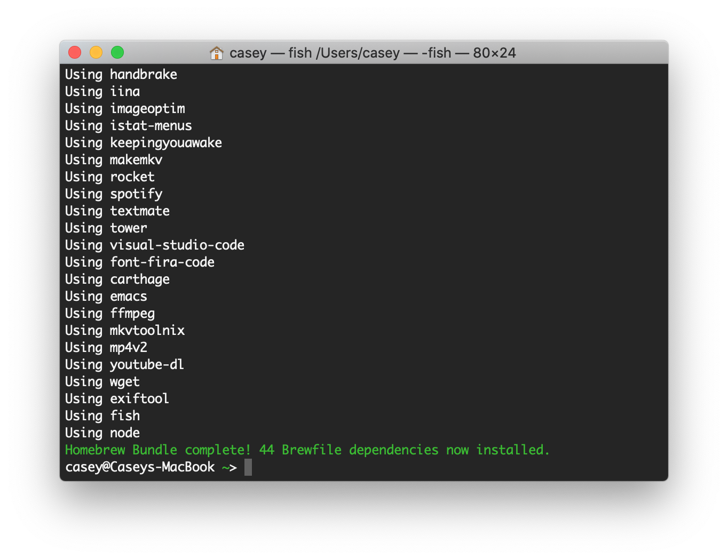The image size is (728, 560).
Task: Click the yellow minimize traffic light
Action: [x=96, y=52]
